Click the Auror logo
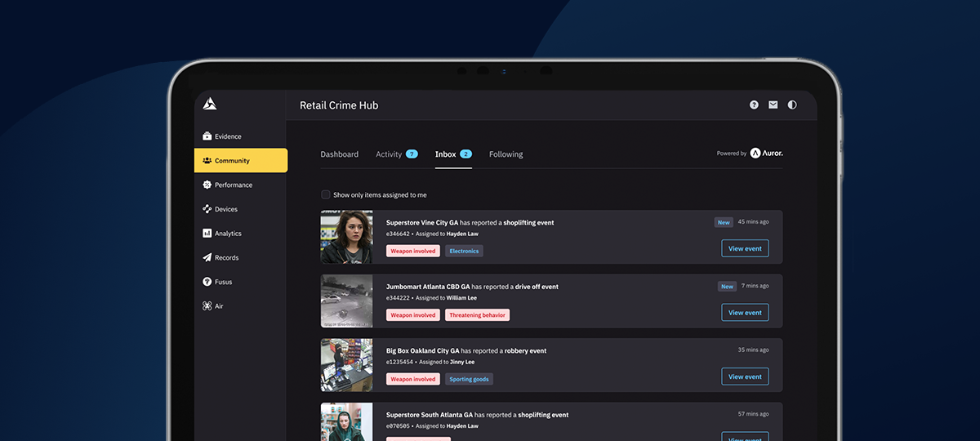980x441 pixels. coord(767,153)
